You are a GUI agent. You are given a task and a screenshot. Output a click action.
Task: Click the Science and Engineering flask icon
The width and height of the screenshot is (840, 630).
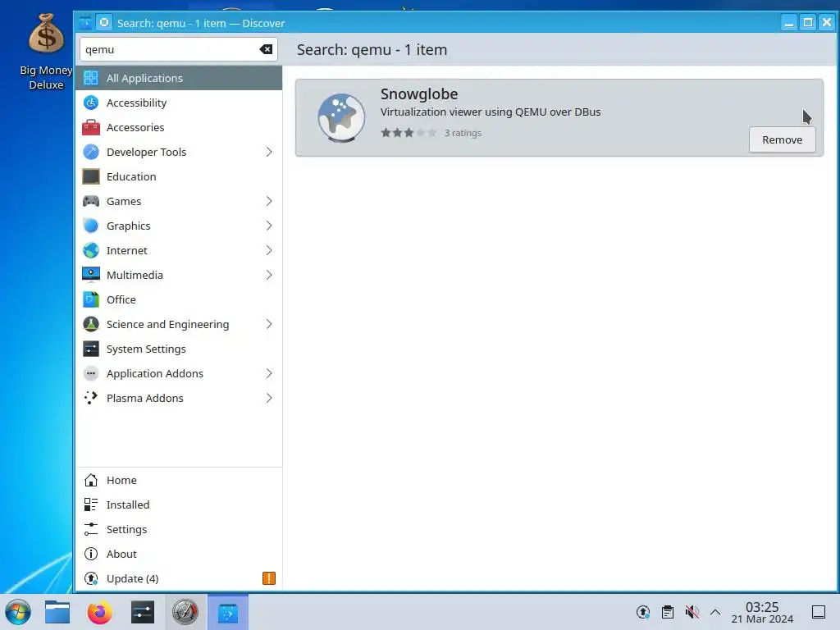click(x=90, y=324)
